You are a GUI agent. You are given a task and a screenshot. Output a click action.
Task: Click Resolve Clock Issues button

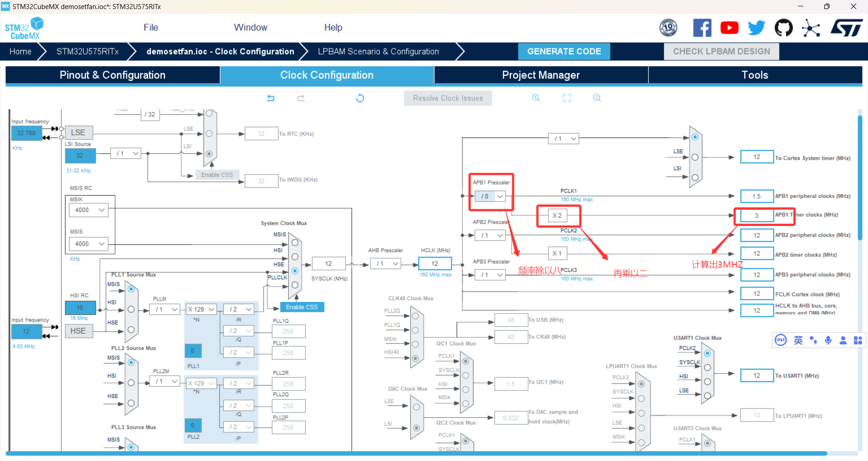point(448,98)
